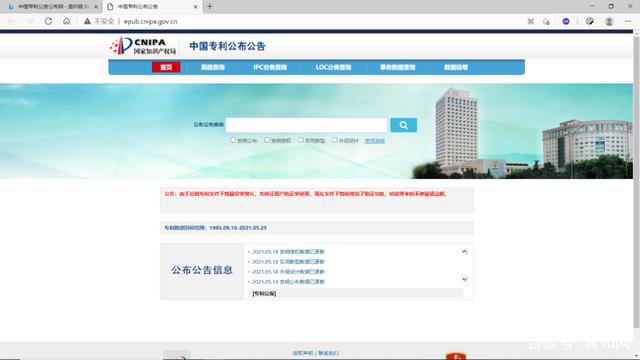Click the favorites star-list icon
The height and width of the screenshot is (360, 640).
[x=546, y=21]
